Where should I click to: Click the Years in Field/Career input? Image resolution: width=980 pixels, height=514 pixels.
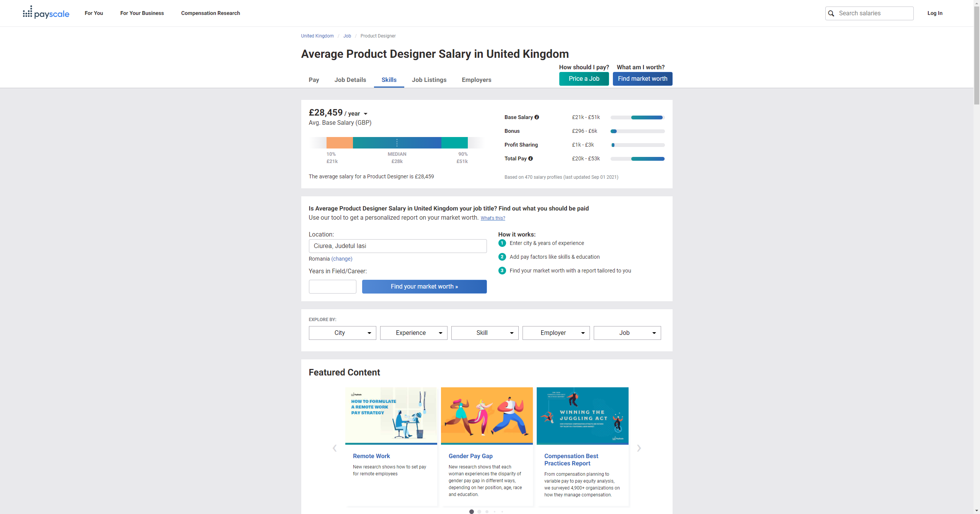click(332, 287)
